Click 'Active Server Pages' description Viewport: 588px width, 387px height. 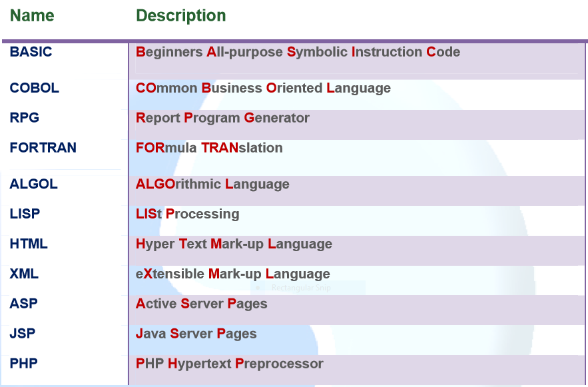coord(201,304)
